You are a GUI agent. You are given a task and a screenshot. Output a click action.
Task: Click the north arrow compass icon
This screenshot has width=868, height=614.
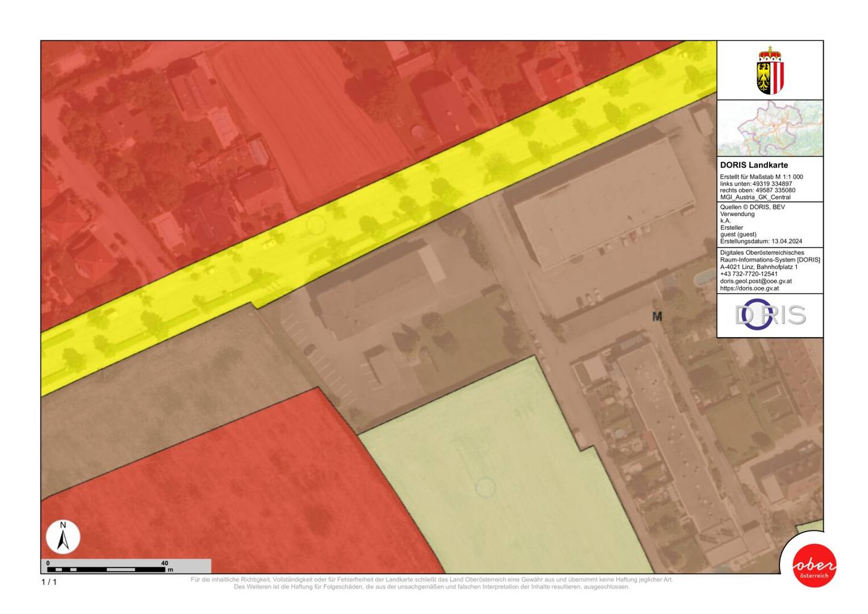pyautogui.click(x=63, y=537)
